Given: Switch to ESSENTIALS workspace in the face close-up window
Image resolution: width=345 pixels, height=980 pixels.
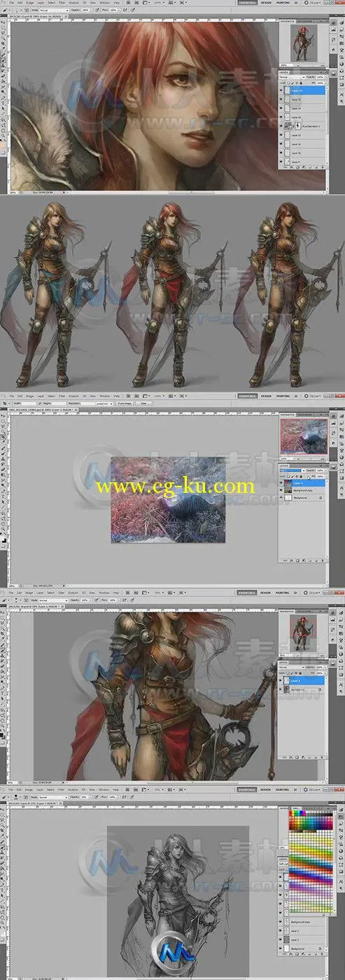Looking at the screenshot, I should [x=248, y=3].
